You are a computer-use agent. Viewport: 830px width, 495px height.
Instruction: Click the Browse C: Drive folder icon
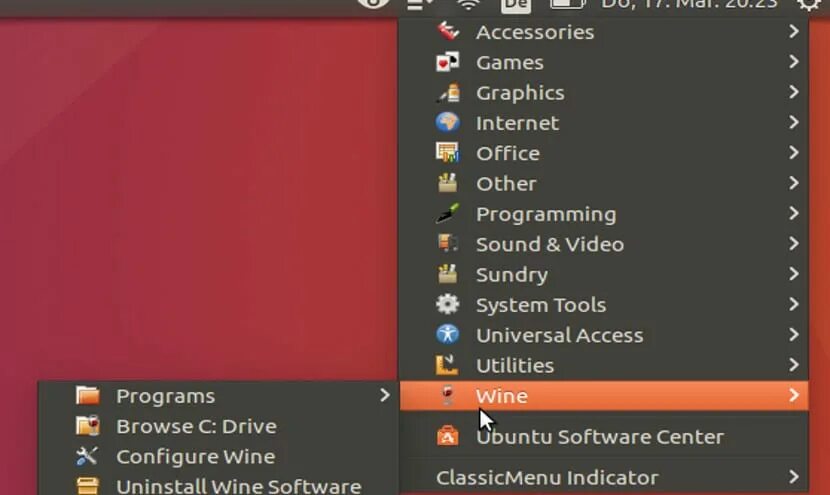point(87,426)
